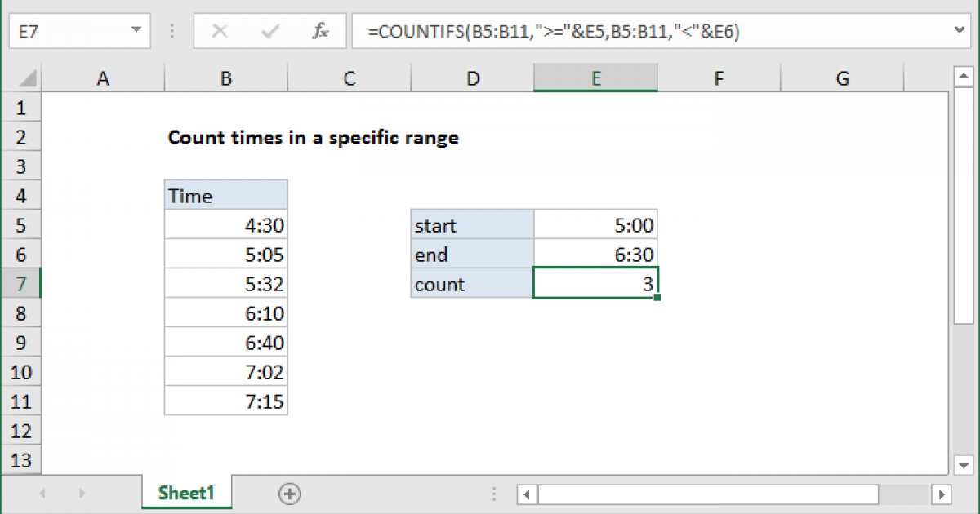Select column E header

click(595, 78)
